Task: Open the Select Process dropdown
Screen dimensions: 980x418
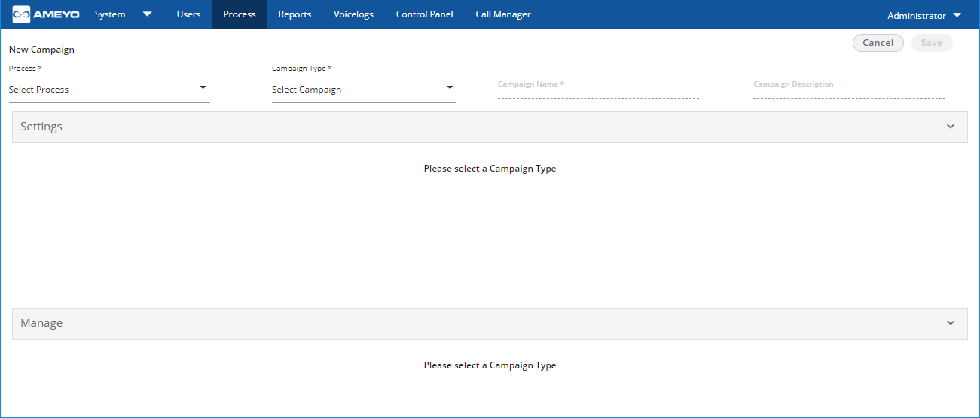Action: 109,90
